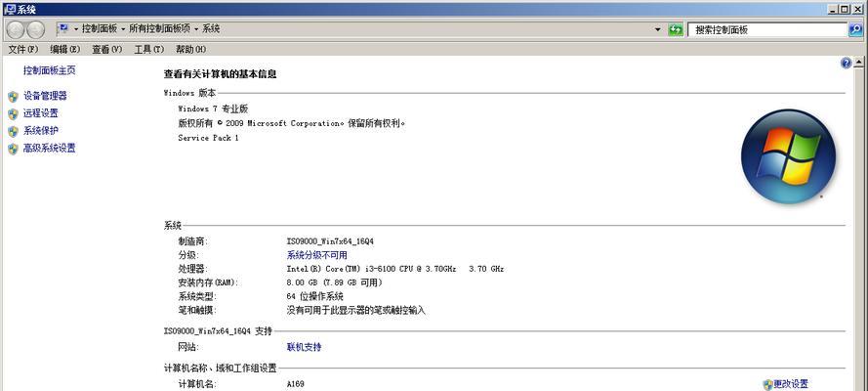The width and height of the screenshot is (868, 391).
Task: Click the search magnifier icon
Action: pos(855,30)
